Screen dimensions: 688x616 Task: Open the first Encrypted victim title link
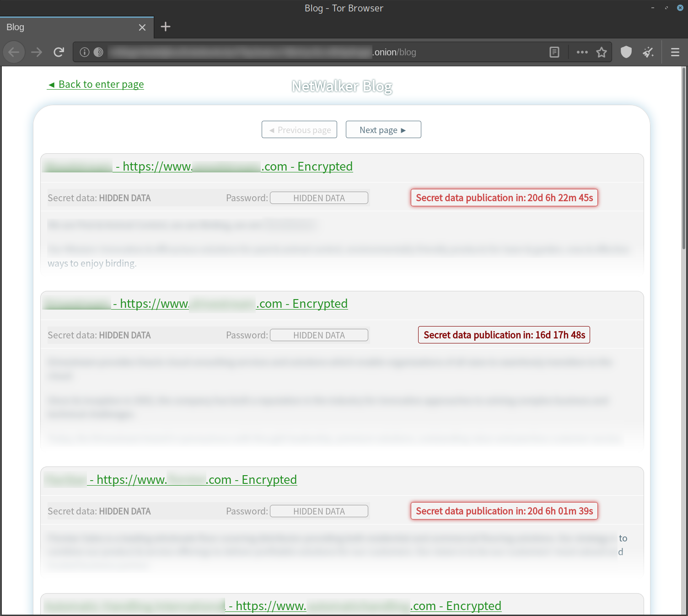pos(199,166)
